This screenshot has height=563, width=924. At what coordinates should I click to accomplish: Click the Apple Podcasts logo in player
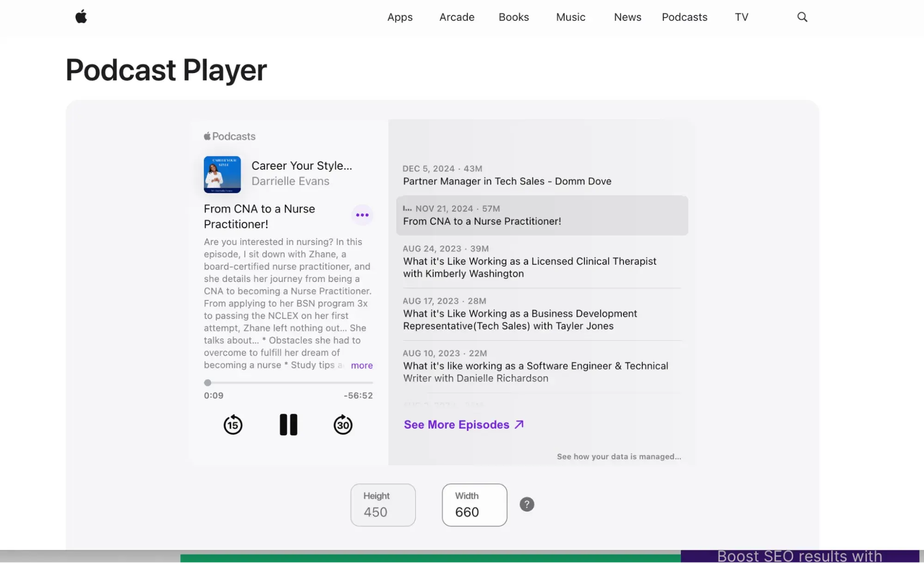230,136
